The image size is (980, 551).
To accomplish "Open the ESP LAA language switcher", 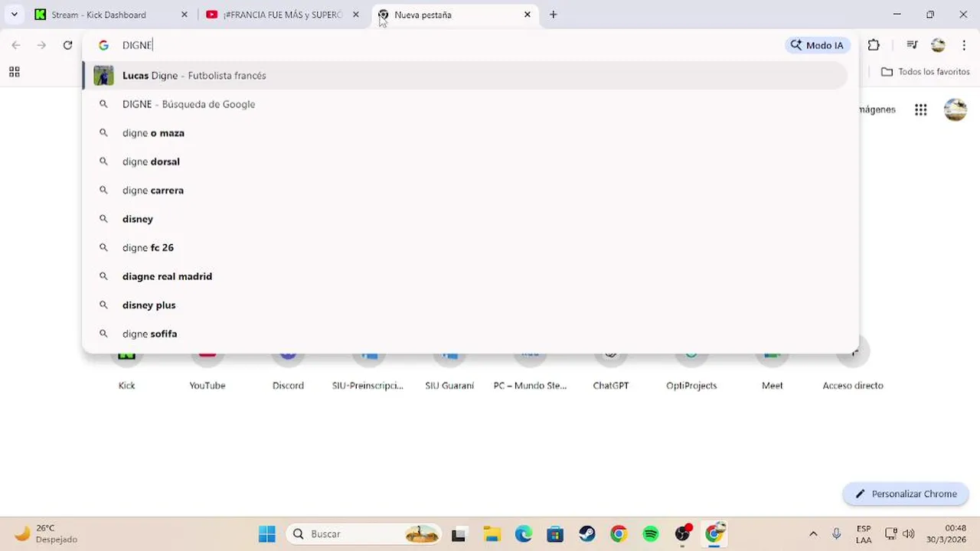I will click(x=864, y=534).
